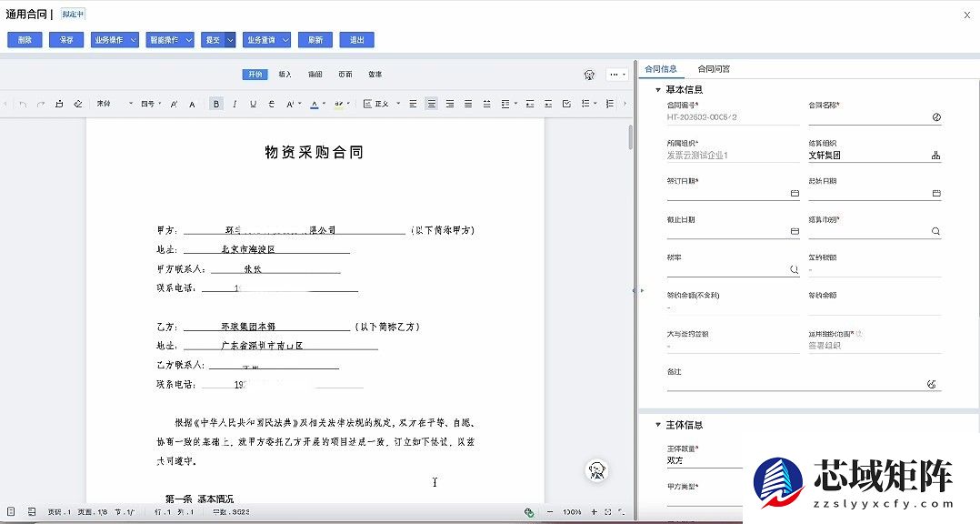Toggle bold formatting in the toolbar
The width and height of the screenshot is (980, 524).
click(x=215, y=103)
